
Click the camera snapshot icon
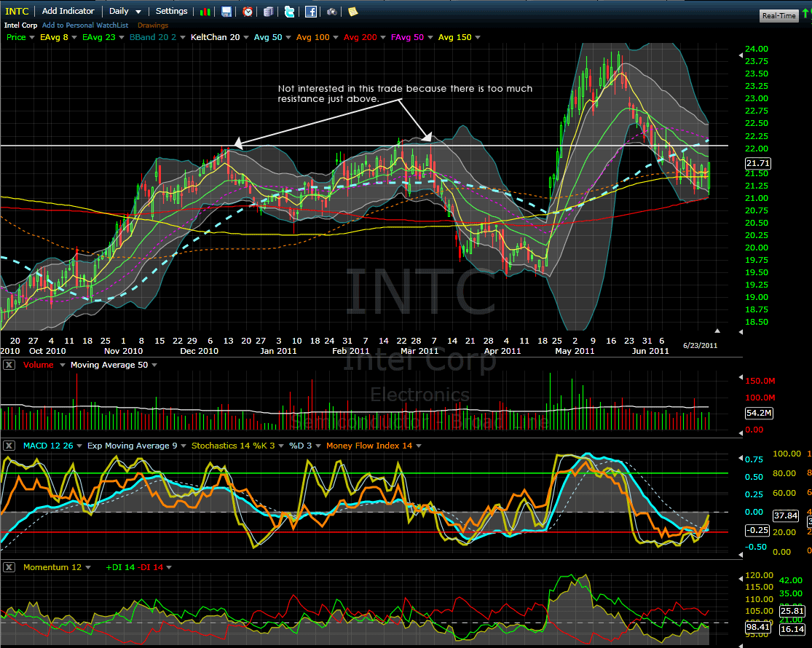click(332, 12)
